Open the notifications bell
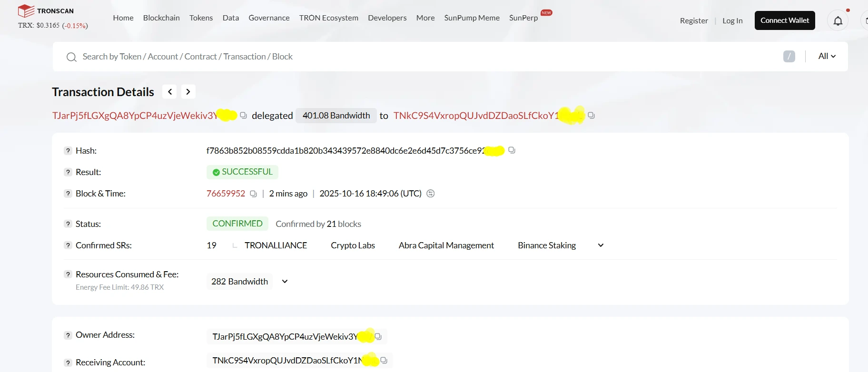The width and height of the screenshot is (868, 372). [x=838, y=21]
